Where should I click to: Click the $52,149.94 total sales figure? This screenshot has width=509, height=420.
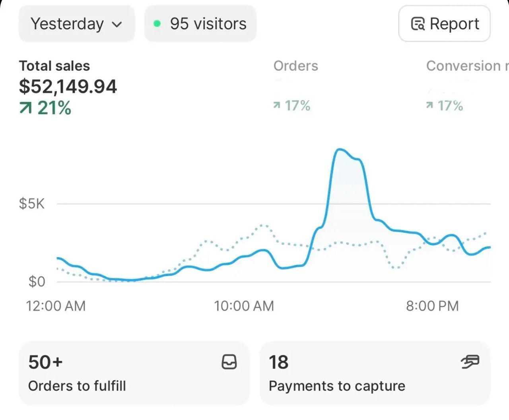tap(68, 87)
